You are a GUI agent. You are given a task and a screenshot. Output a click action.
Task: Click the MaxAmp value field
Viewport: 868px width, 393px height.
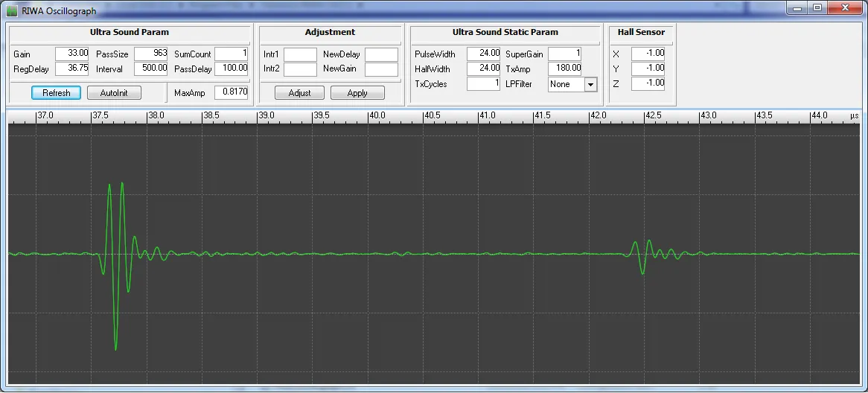(x=232, y=92)
